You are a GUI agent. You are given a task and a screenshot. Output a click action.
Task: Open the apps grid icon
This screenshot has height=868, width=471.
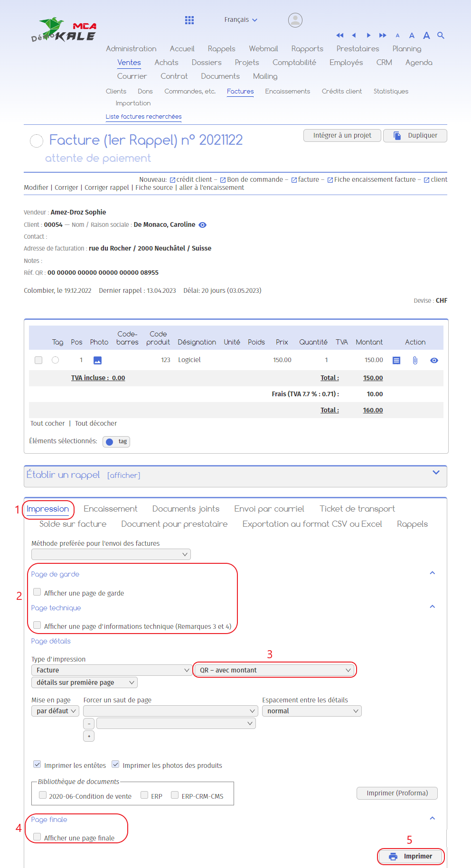pos(189,20)
